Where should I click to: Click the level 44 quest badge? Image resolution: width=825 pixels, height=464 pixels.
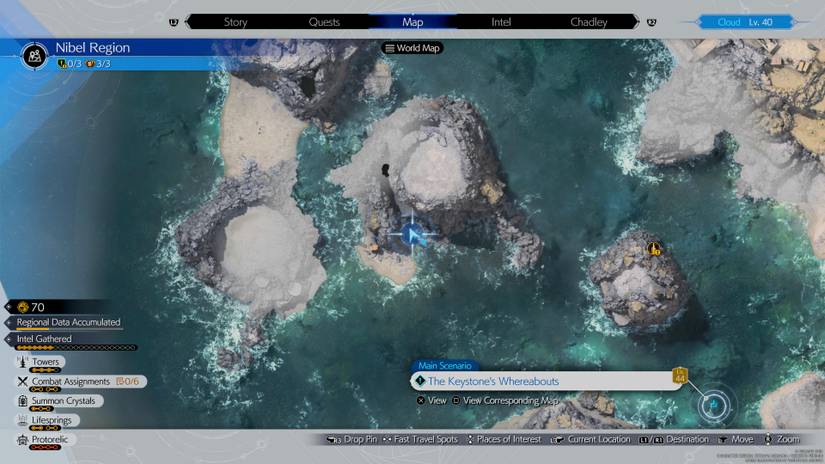click(x=680, y=375)
